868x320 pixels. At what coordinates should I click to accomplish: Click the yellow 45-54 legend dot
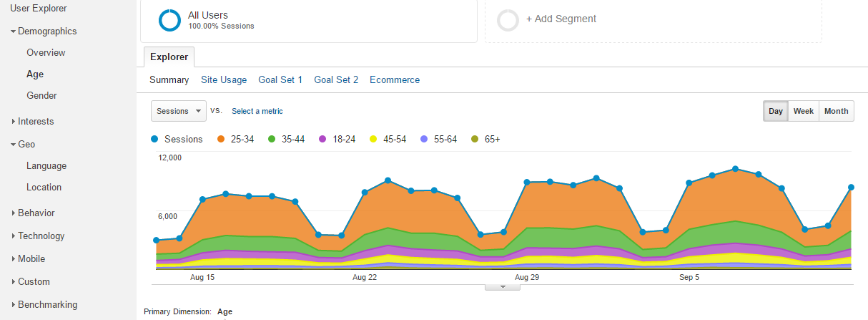pos(373,139)
